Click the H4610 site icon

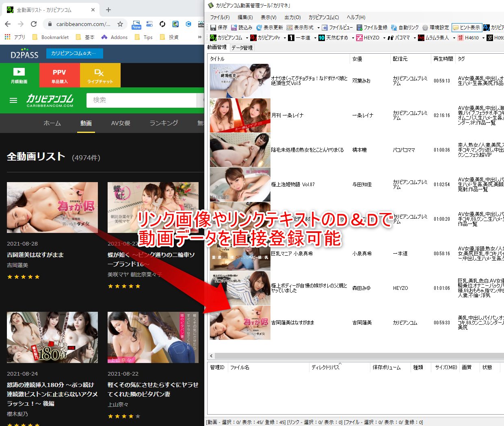(x=461, y=38)
